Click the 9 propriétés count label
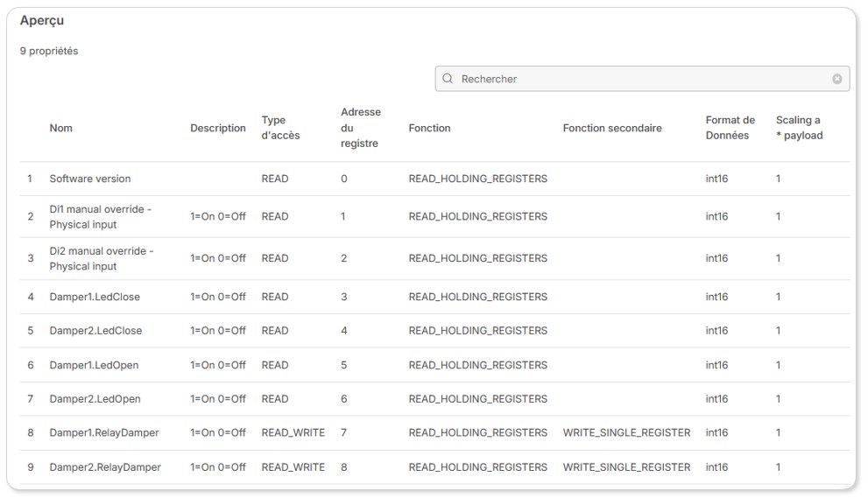The image size is (868, 498). (x=49, y=51)
